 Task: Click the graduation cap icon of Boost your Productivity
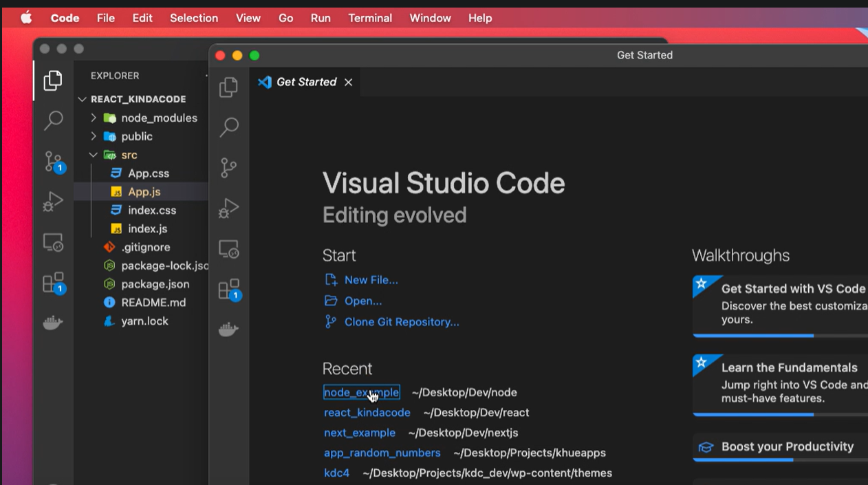[x=706, y=447]
